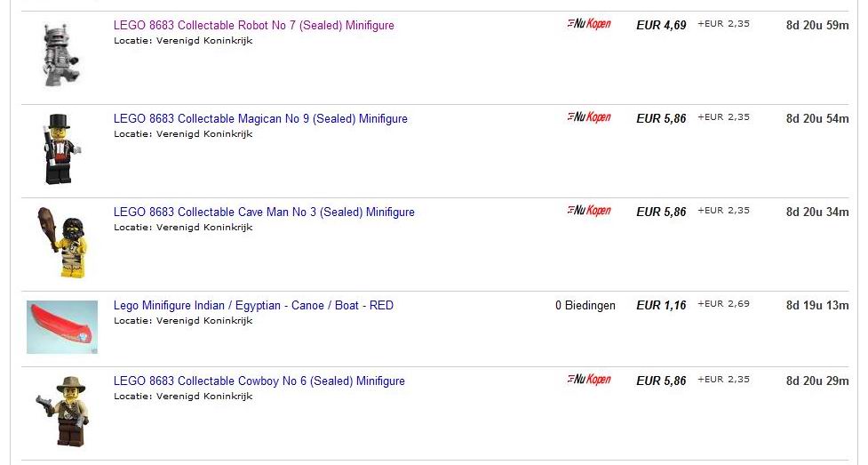Click the EUR 4,69 price of the robot
The height and width of the screenshot is (465, 868).
(x=661, y=26)
